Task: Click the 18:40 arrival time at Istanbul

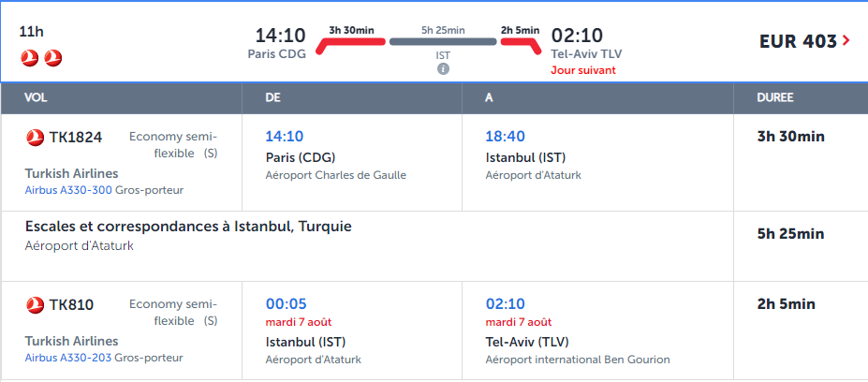Action: click(x=506, y=136)
